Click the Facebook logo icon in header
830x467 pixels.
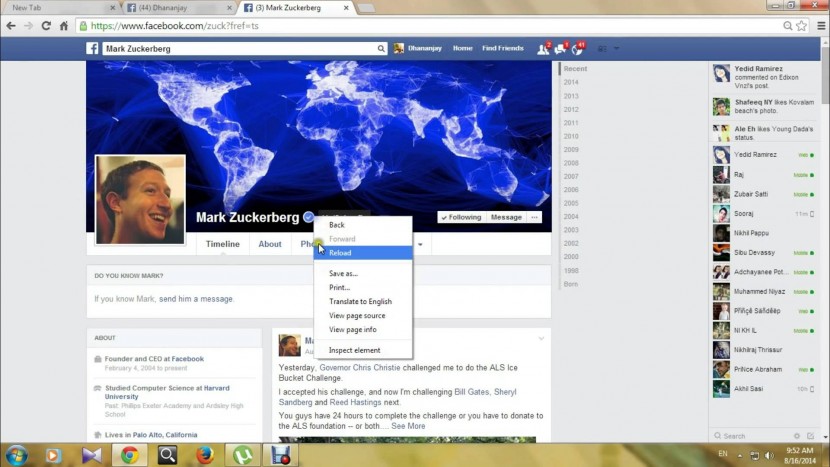click(92, 48)
